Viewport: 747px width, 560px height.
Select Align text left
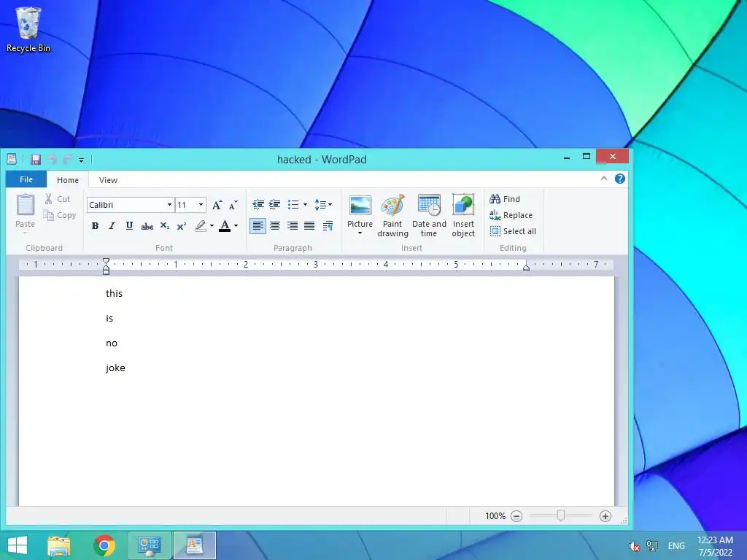click(x=258, y=226)
